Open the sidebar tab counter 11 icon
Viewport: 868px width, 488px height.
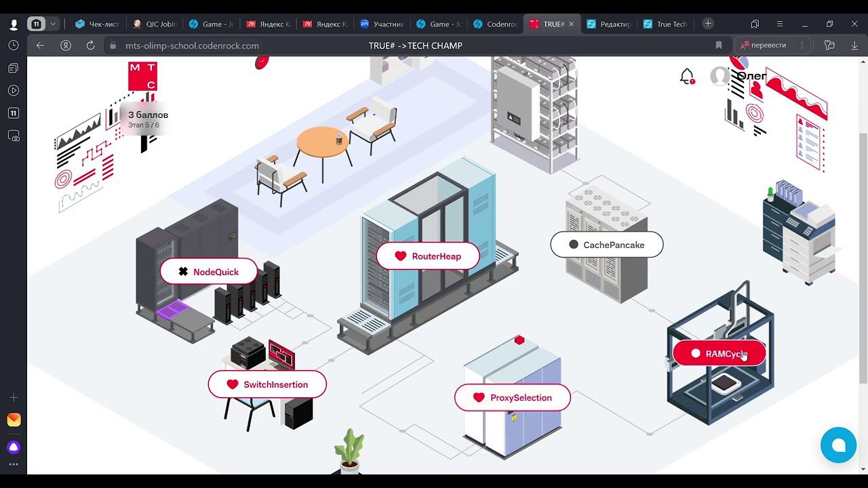coord(14,113)
